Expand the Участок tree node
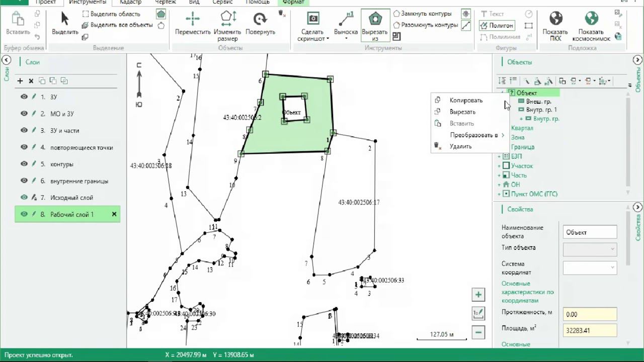Screen dimensions: 644x362 coord(499,166)
